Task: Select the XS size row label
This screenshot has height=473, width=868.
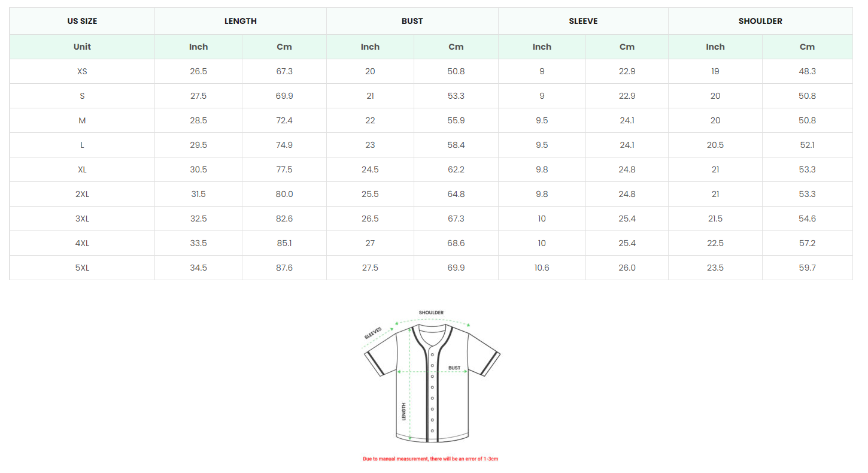Action: point(82,71)
